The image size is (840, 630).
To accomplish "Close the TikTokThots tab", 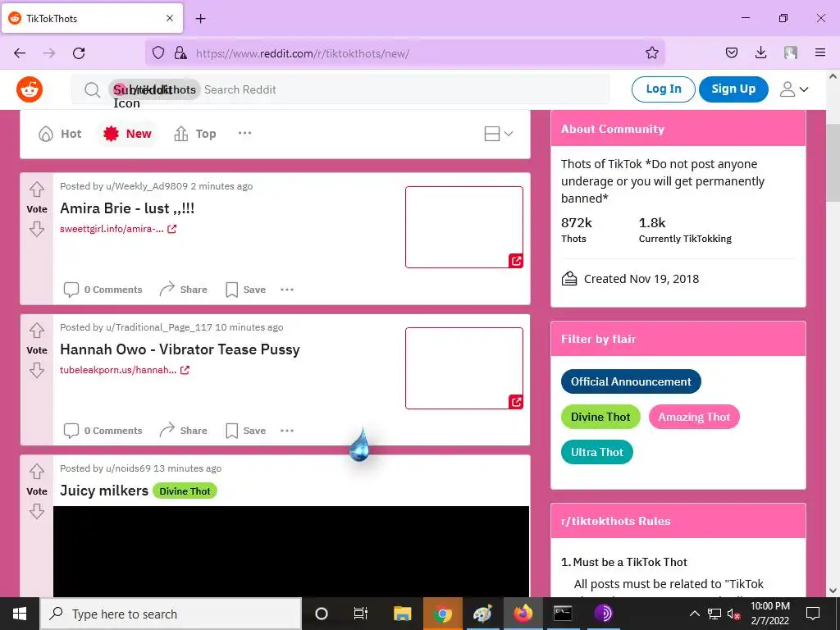I will 170,18.
